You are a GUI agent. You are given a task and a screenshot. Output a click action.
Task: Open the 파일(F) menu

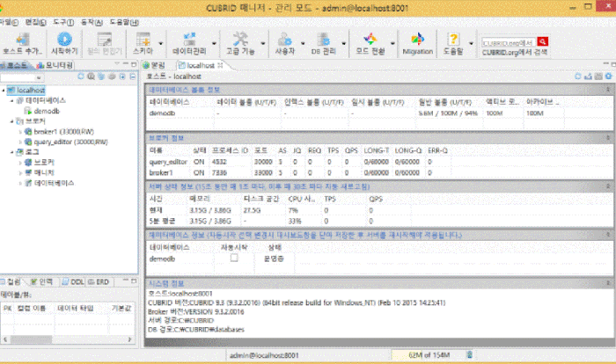[9, 22]
